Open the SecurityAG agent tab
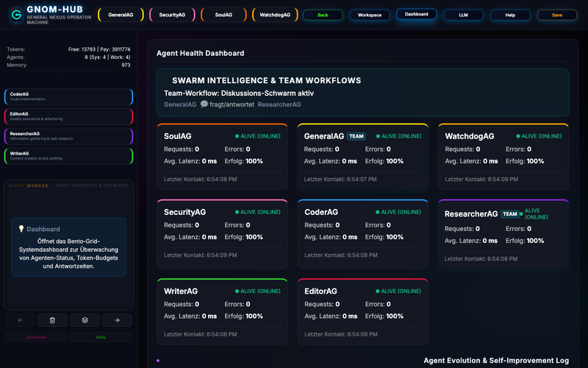The width and height of the screenshot is (588, 368). (172, 15)
